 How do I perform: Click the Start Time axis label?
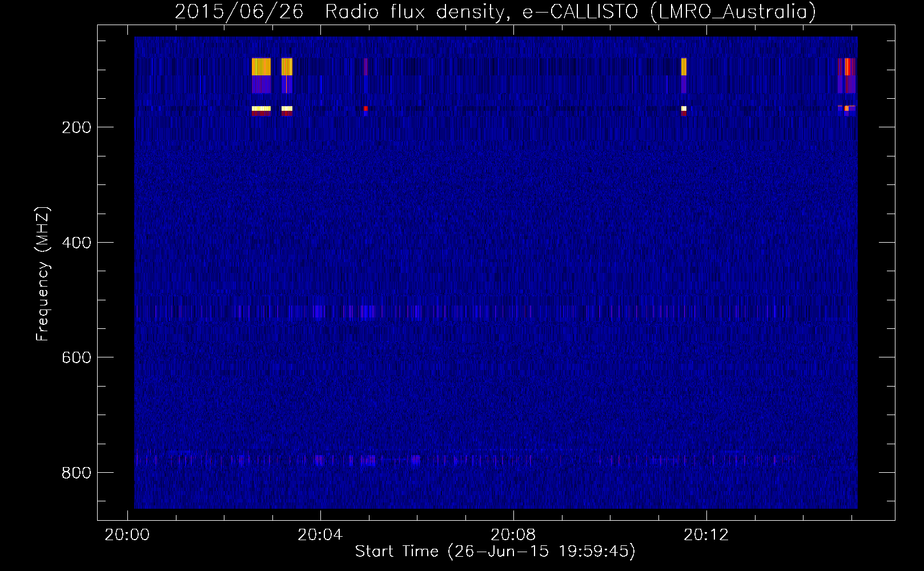495,552
